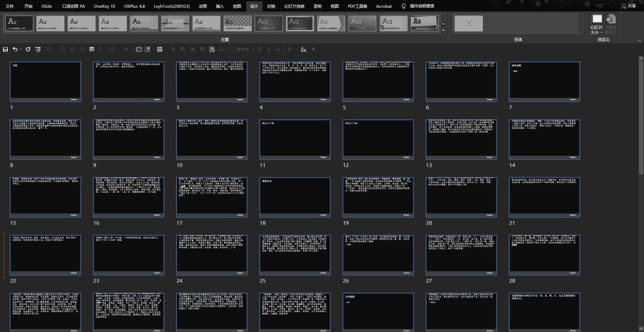Open the 录制 tab
Image resolution: width=644 pixels, height=332 pixels.
point(317,6)
